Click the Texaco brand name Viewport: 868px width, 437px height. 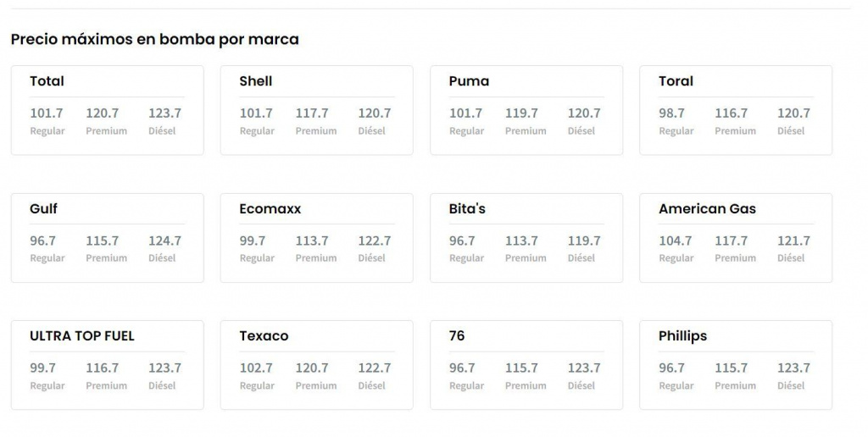pos(264,335)
